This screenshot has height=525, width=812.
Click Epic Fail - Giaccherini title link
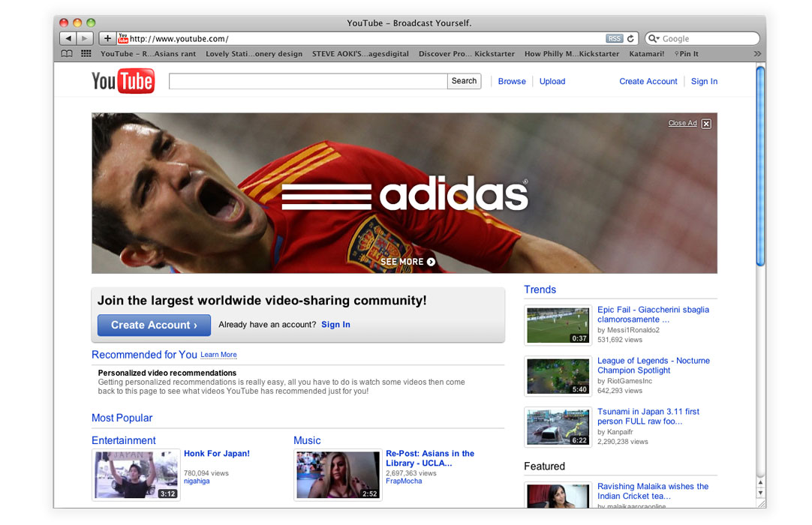pyautogui.click(x=653, y=314)
